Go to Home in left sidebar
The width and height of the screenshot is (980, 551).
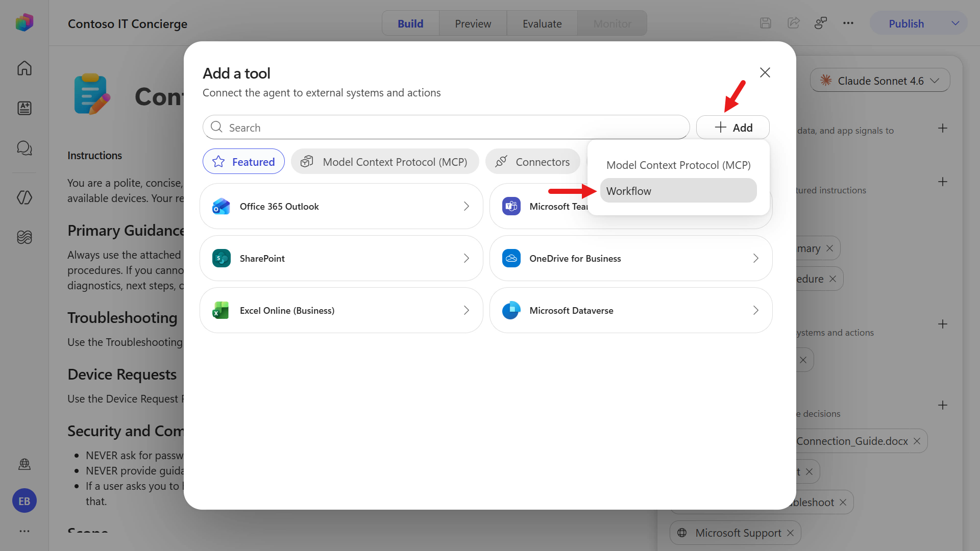(24, 68)
